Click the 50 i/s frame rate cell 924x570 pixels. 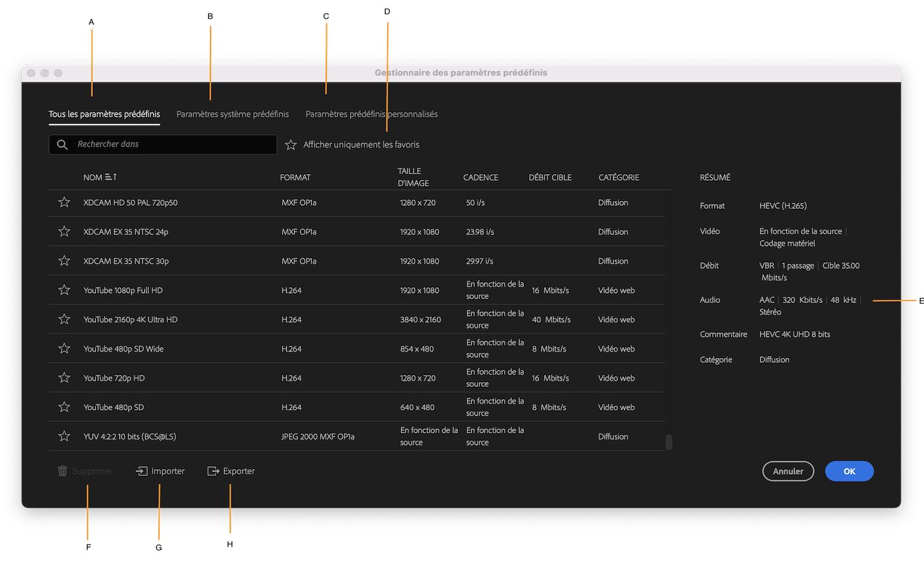[x=475, y=203]
